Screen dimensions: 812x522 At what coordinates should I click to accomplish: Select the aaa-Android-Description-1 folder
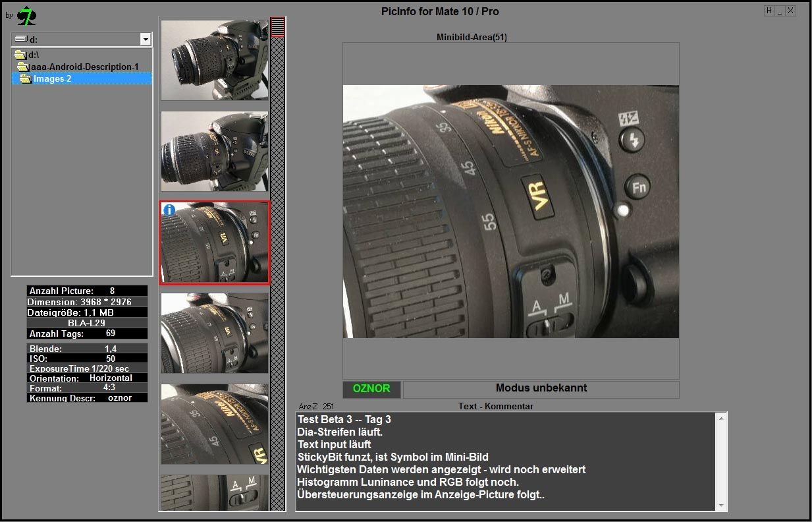click(x=82, y=67)
